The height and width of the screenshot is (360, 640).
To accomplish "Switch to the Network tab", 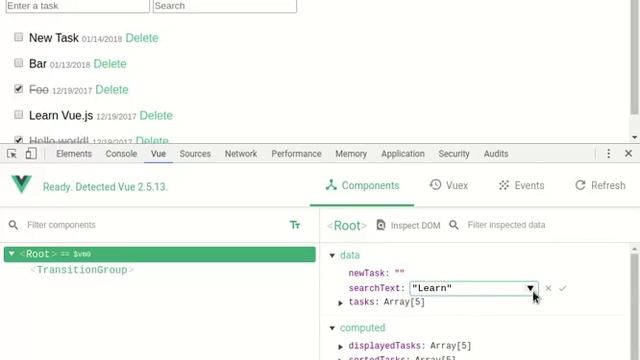I will point(241,154).
